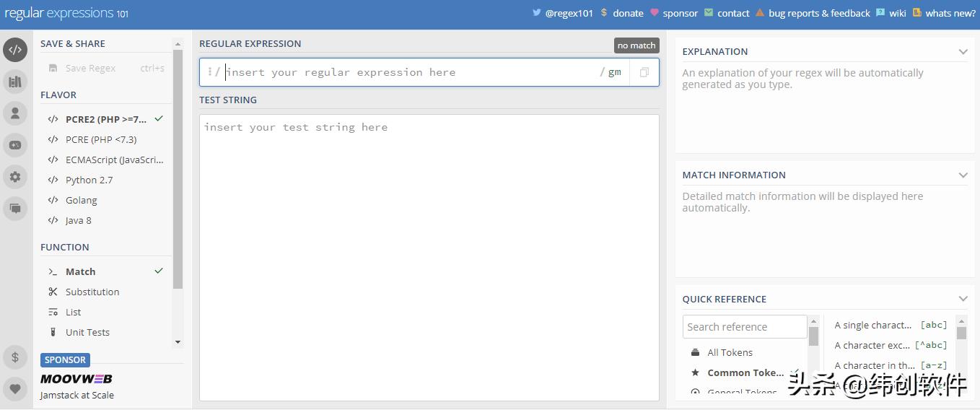The image size is (980, 410).
Task: Click the contact envelope icon
Action: pyautogui.click(x=709, y=12)
